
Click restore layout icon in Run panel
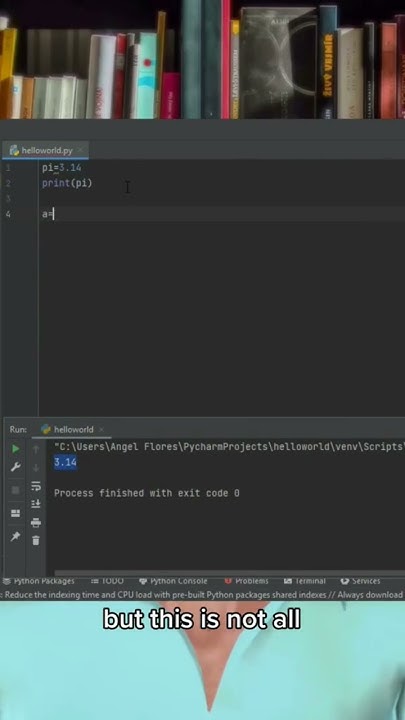16,513
